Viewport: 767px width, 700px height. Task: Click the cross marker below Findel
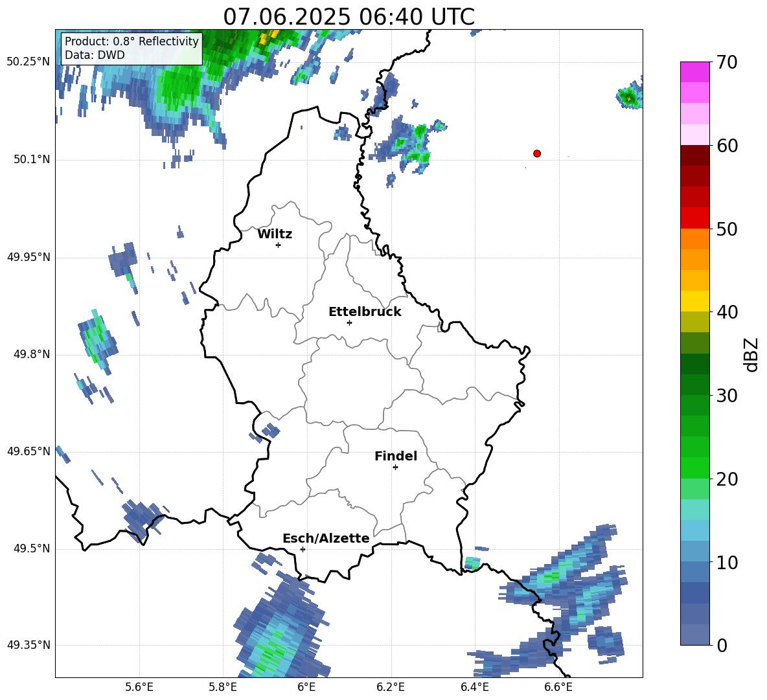click(x=395, y=468)
